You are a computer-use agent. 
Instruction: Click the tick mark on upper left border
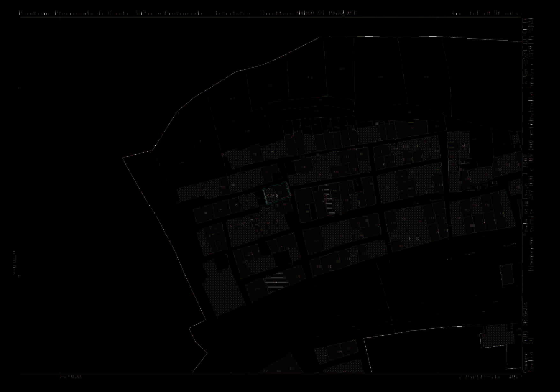click(x=19, y=88)
